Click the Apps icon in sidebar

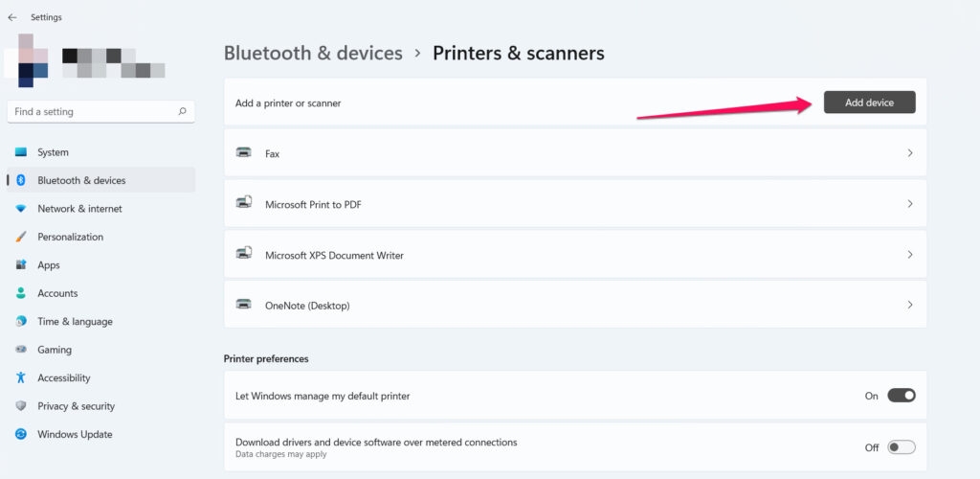tap(21, 265)
